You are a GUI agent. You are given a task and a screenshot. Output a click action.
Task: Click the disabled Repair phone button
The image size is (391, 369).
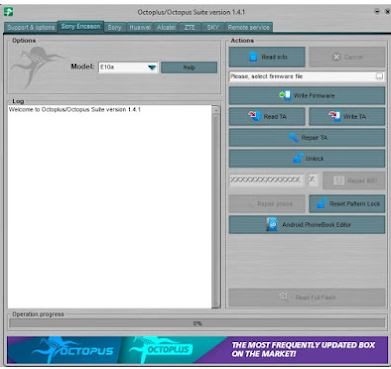tap(267, 204)
